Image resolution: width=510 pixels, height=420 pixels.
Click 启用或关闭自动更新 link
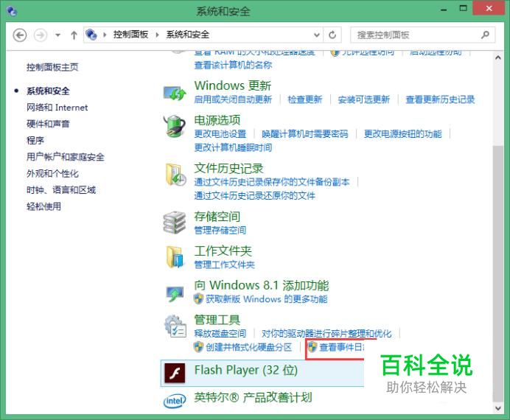[x=233, y=99]
